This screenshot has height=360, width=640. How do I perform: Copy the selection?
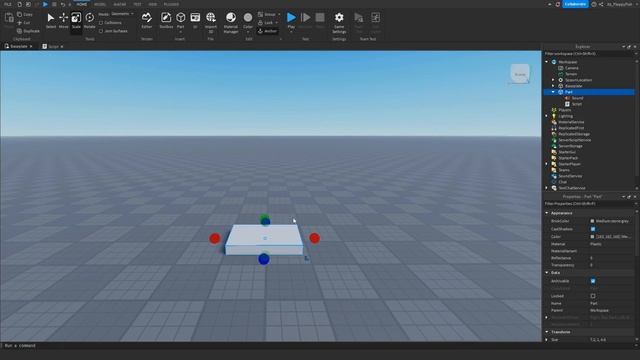tap(25, 14)
